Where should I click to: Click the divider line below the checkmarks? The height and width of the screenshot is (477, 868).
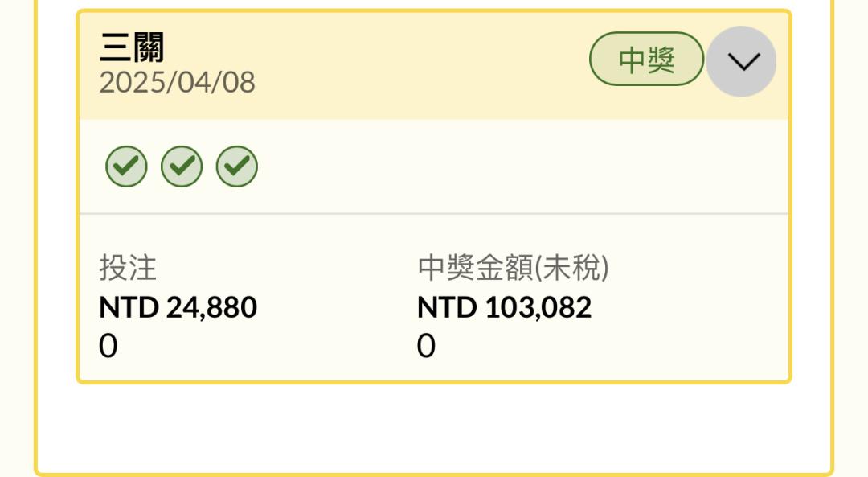[434, 213]
